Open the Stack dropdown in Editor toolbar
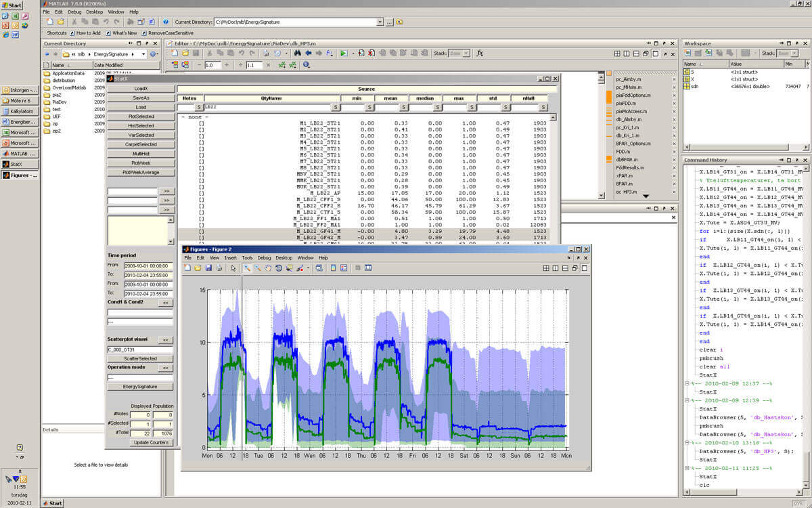The height and width of the screenshot is (508, 812). (x=458, y=53)
